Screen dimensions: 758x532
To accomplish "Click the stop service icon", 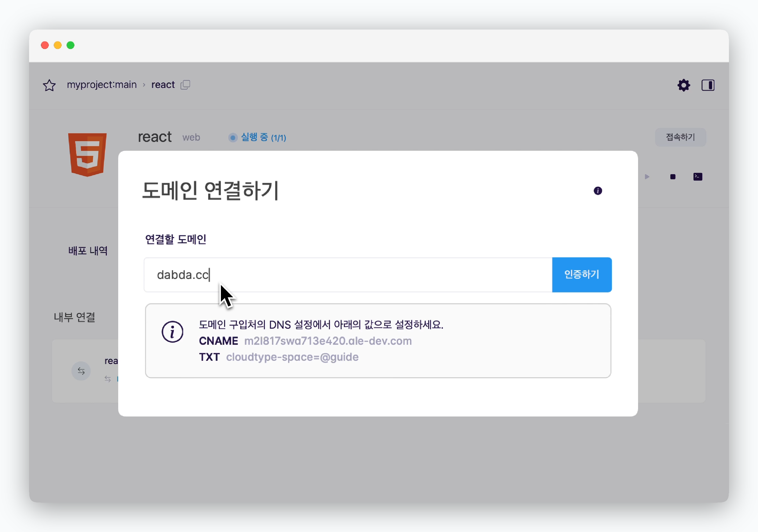I will pos(673,177).
